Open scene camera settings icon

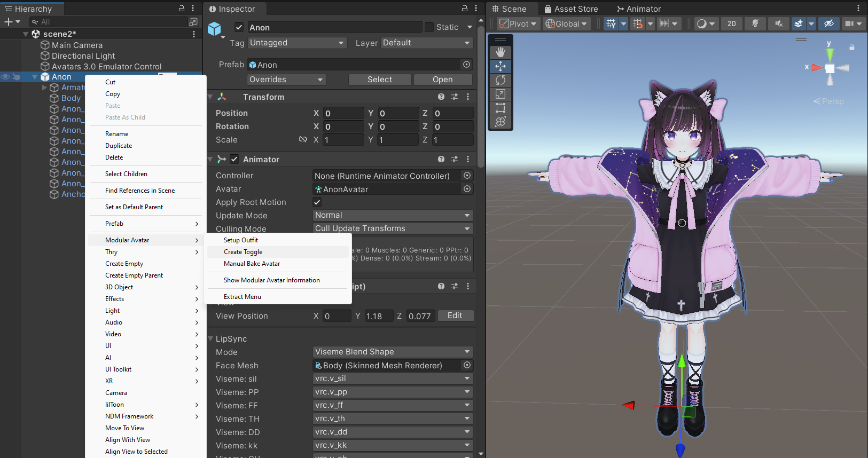pyautogui.click(x=849, y=23)
